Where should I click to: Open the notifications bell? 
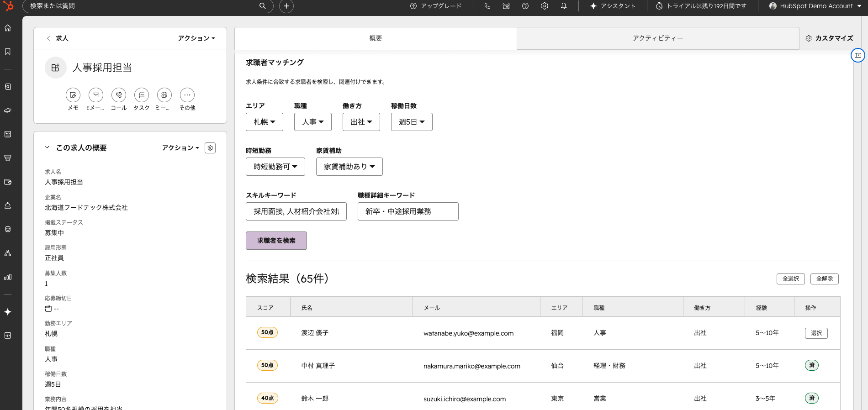(564, 6)
